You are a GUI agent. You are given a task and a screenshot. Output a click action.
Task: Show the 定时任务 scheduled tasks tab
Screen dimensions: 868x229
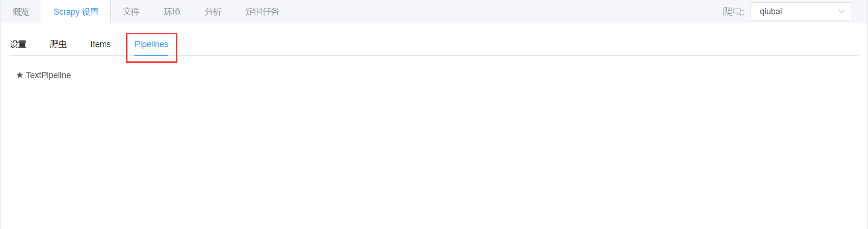point(263,12)
